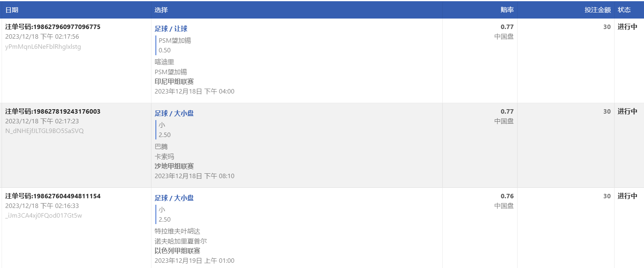Open 足球 / 大小盘 link for 巴腾 match
Screen dimensions: 644x268
pyautogui.click(x=174, y=113)
